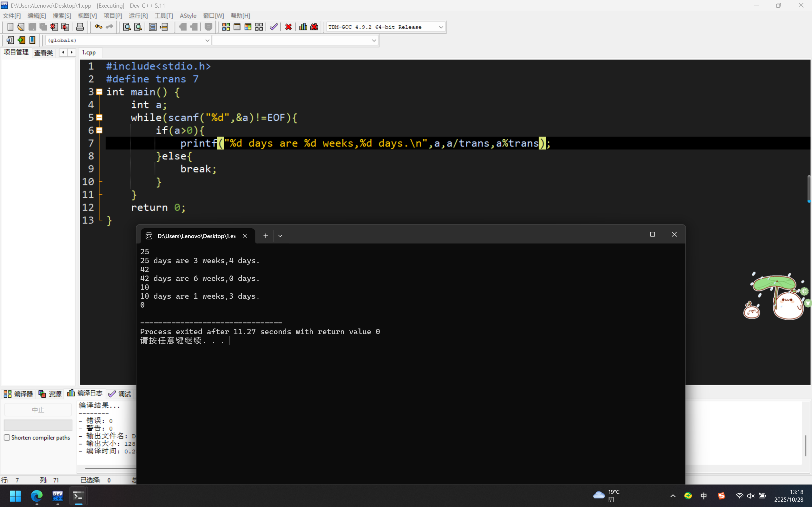Open the 运行[R] menu
The width and height of the screenshot is (812, 507).
coord(138,16)
